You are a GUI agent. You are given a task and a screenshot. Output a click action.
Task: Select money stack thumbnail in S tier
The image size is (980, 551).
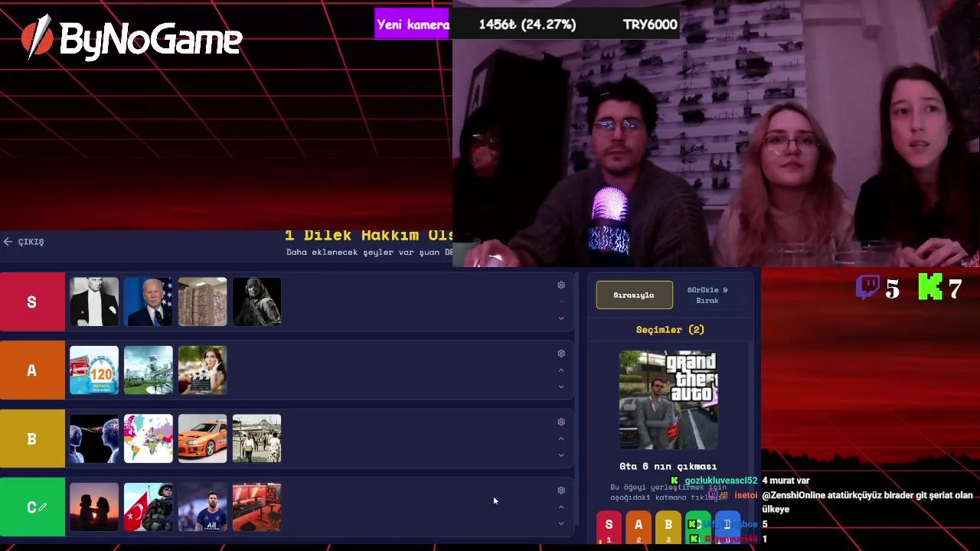[x=203, y=302]
